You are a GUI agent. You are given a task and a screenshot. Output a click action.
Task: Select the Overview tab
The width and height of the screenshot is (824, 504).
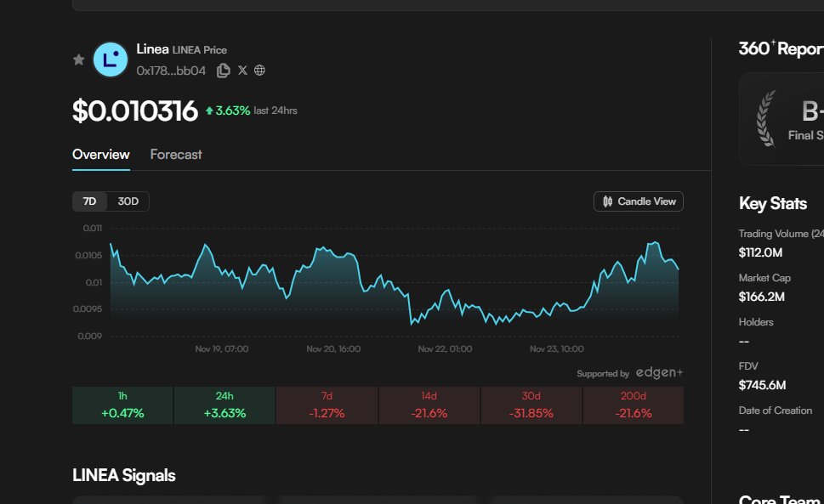[100, 155]
